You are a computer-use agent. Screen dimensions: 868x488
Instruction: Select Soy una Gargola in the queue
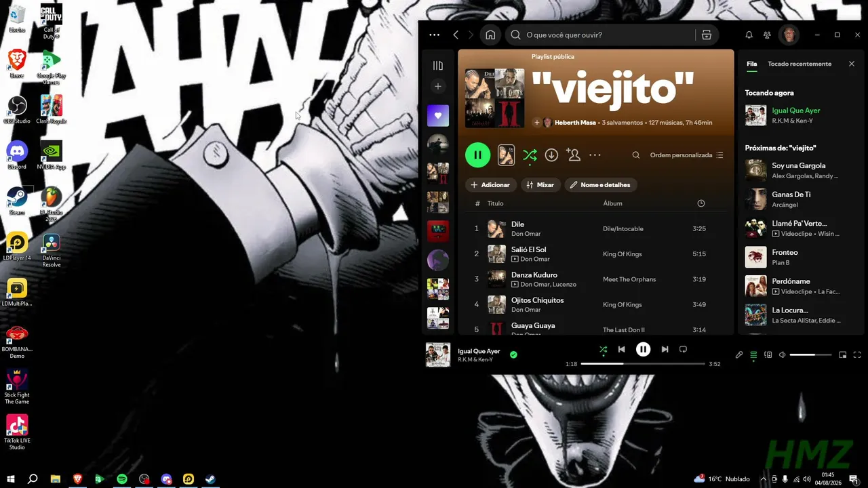tap(800, 170)
